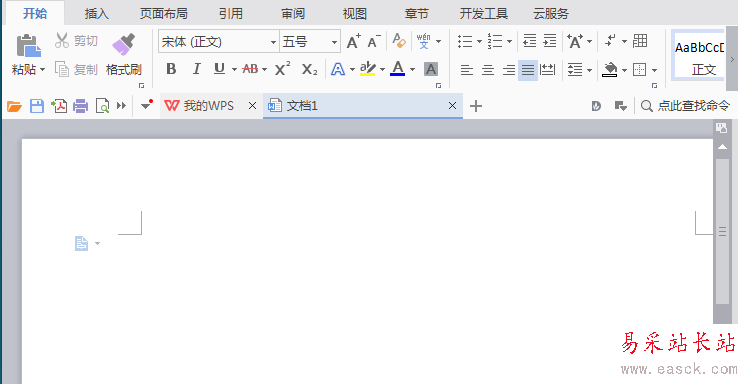
Task: Toggle Strikethrough AB formatting
Action: click(x=250, y=69)
